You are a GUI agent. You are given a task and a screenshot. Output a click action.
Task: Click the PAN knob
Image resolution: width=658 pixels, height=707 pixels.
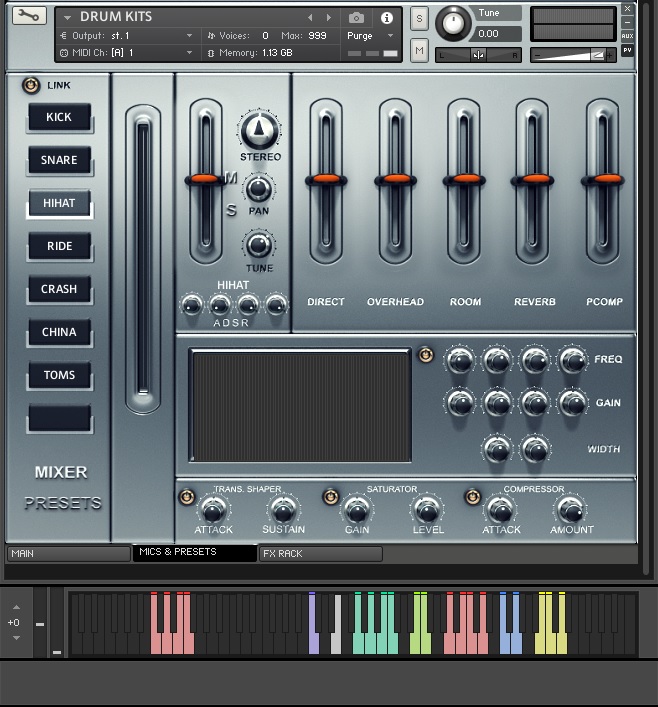click(x=258, y=188)
